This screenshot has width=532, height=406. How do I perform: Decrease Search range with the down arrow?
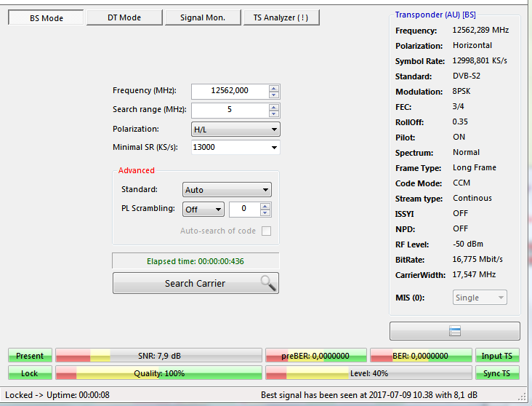pyautogui.click(x=274, y=114)
